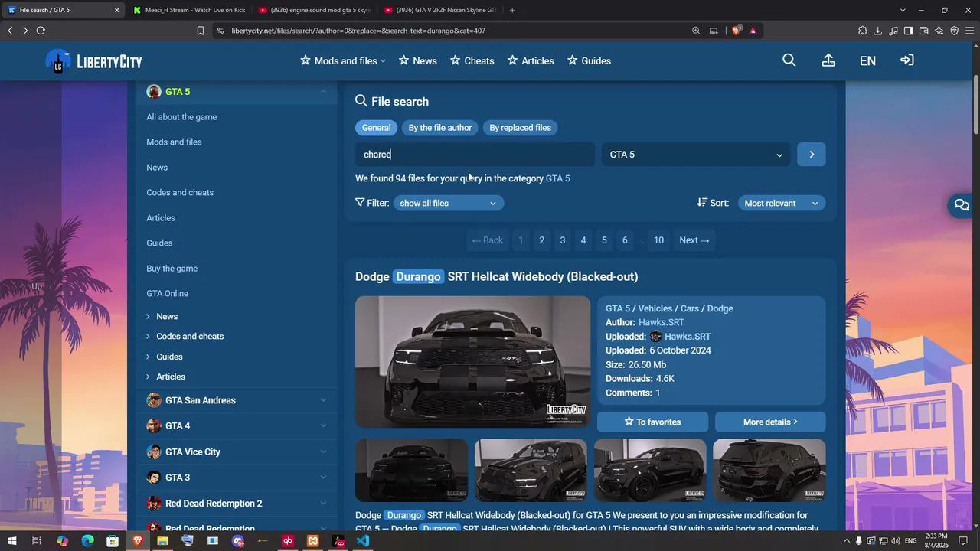Expand the GTA 4 sidebar section

[x=323, y=425]
